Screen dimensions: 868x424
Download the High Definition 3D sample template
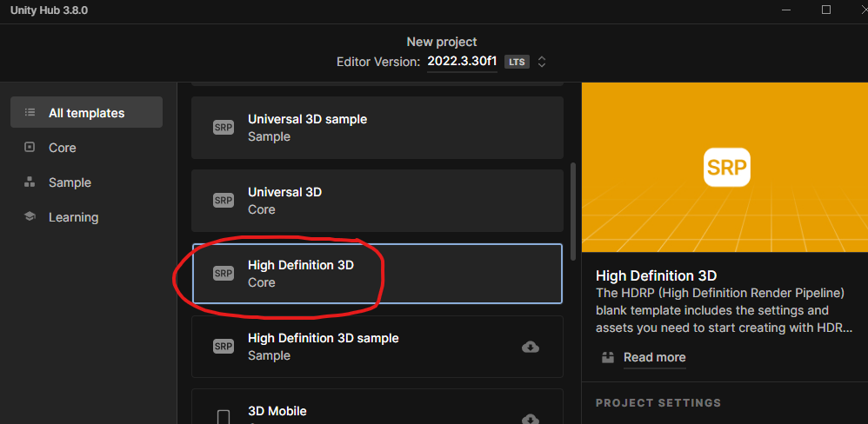coord(531,347)
